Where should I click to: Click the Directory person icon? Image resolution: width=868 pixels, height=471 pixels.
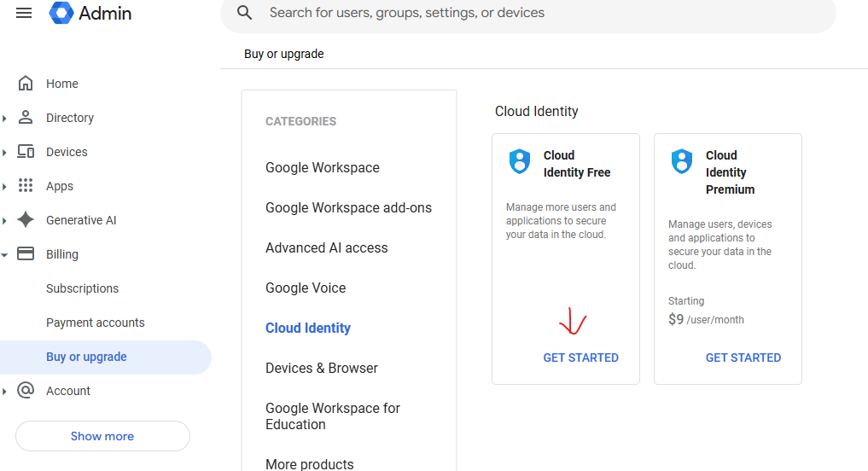[x=26, y=118]
